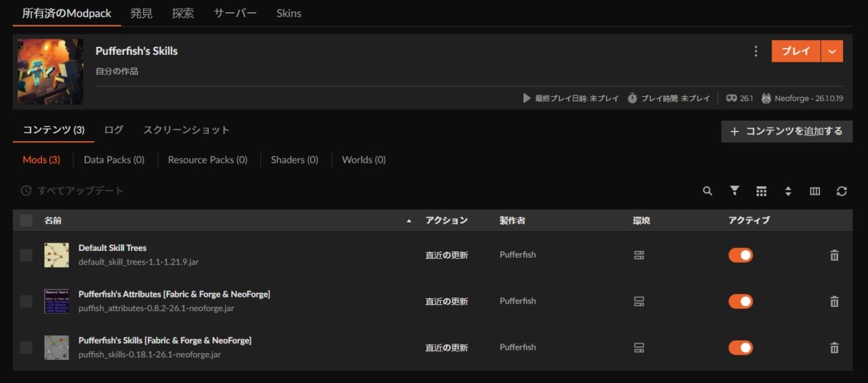Click the Pufferfish's Attributes mod thumbnail
The height and width of the screenshot is (383, 868).
[x=56, y=301]
